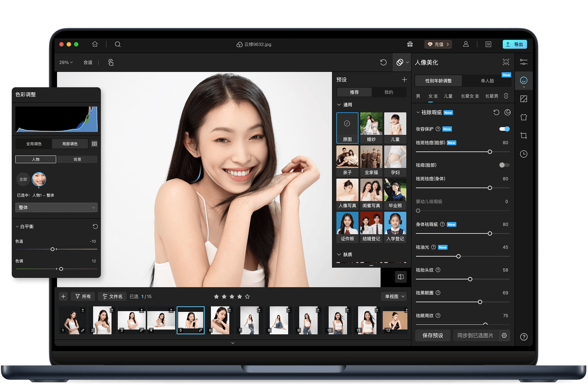Open the search magnifier icon

tap(118, 44)
